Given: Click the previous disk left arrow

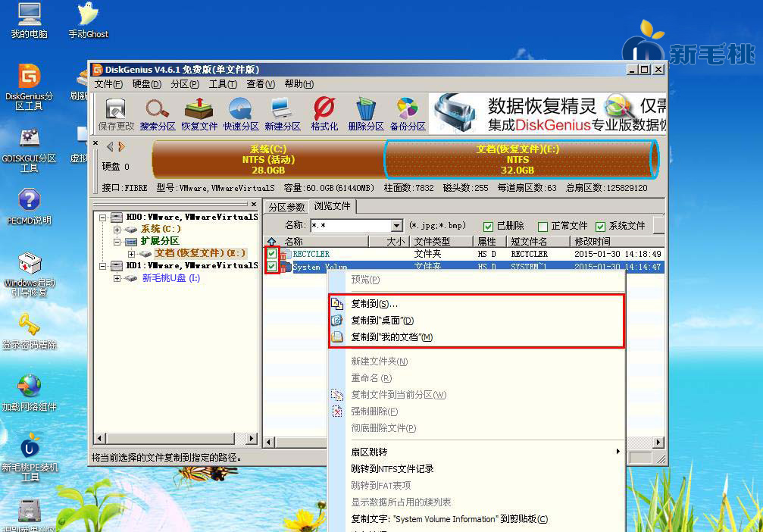Looking at the screenshot, I should click(110, 146).
